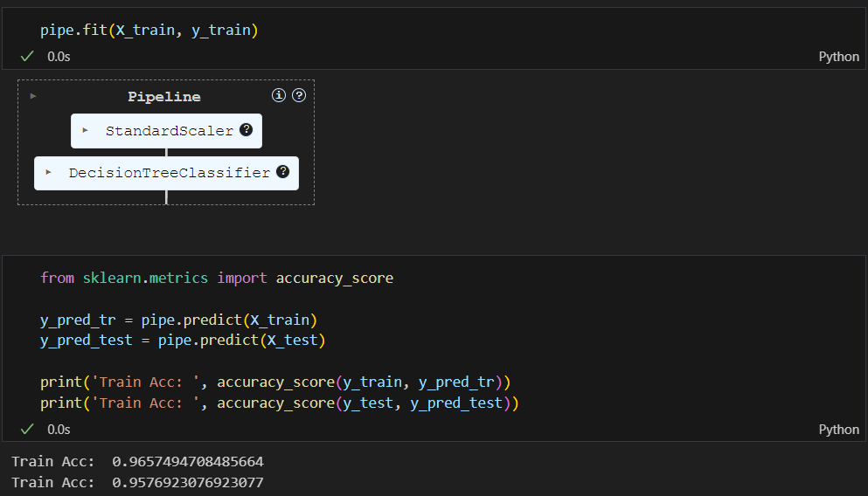Viewport: 868px width, 496px height.
Task: Place cursor in pipe.fit(X_train, y_train) code line
Action: click(x=149, y=30)
